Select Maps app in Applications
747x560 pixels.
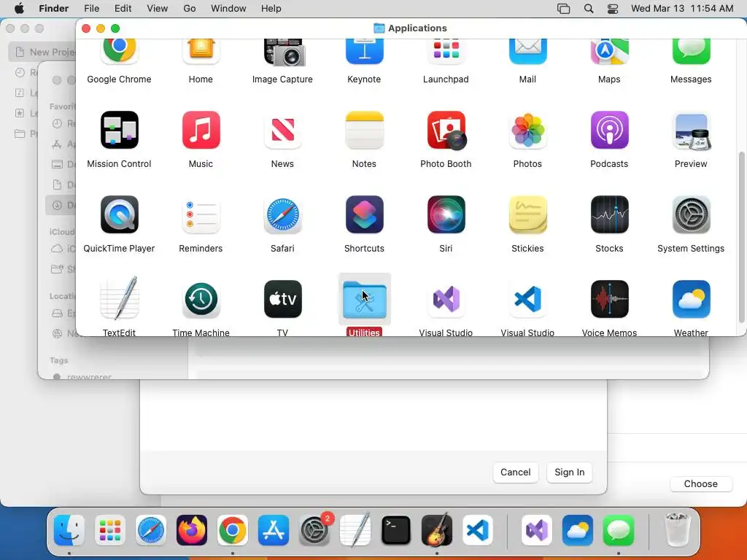click(609, 52)
